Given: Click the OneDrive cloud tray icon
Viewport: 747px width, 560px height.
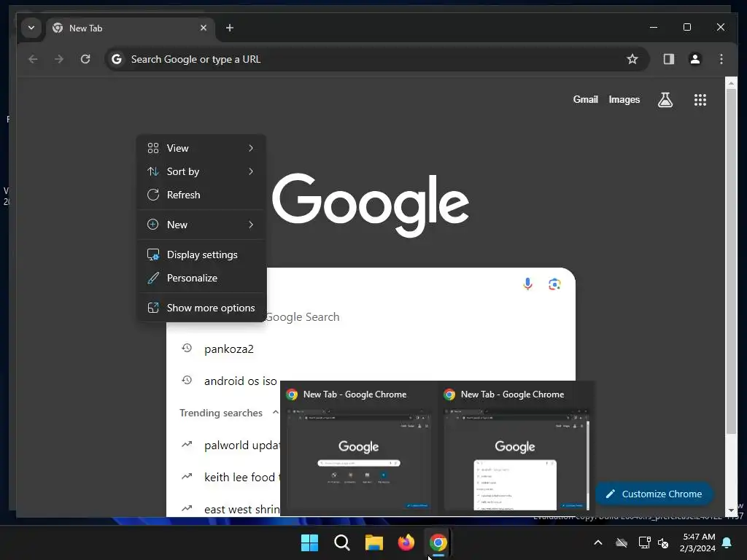Looking at the screenshot, I should (x=622, y=542).
